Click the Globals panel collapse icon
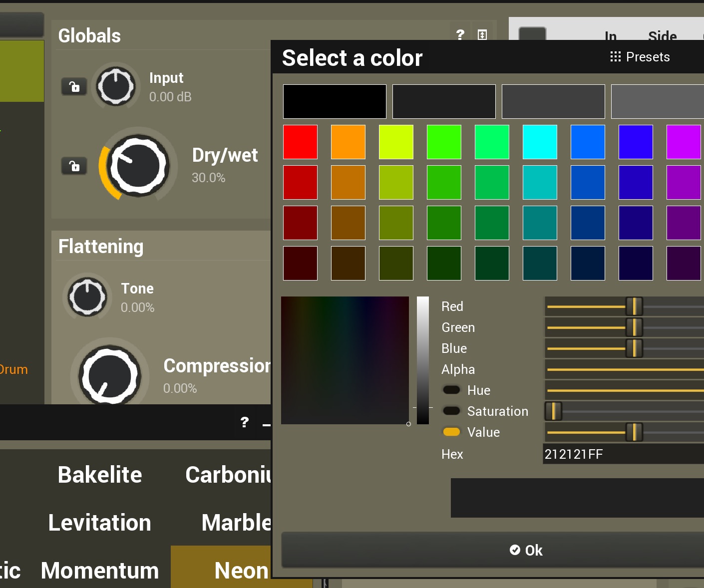Viewport: 704px width, 588px height. pyautogui.click(x=482, y=34)
